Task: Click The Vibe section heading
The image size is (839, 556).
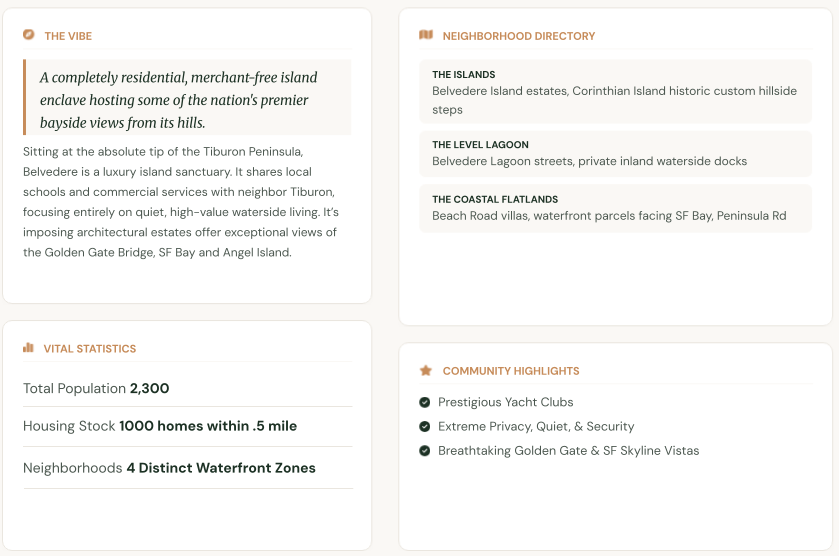Action: pos(68,36)
